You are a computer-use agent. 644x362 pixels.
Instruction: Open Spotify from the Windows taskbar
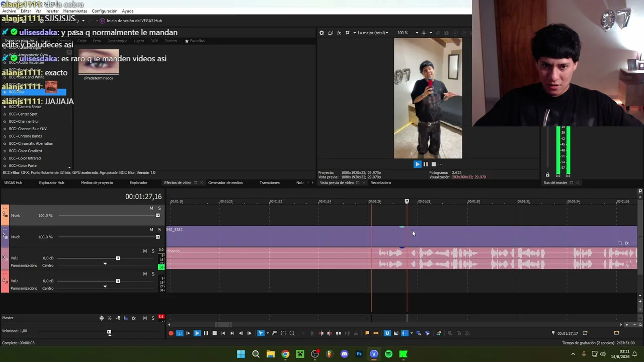point(388,354)
